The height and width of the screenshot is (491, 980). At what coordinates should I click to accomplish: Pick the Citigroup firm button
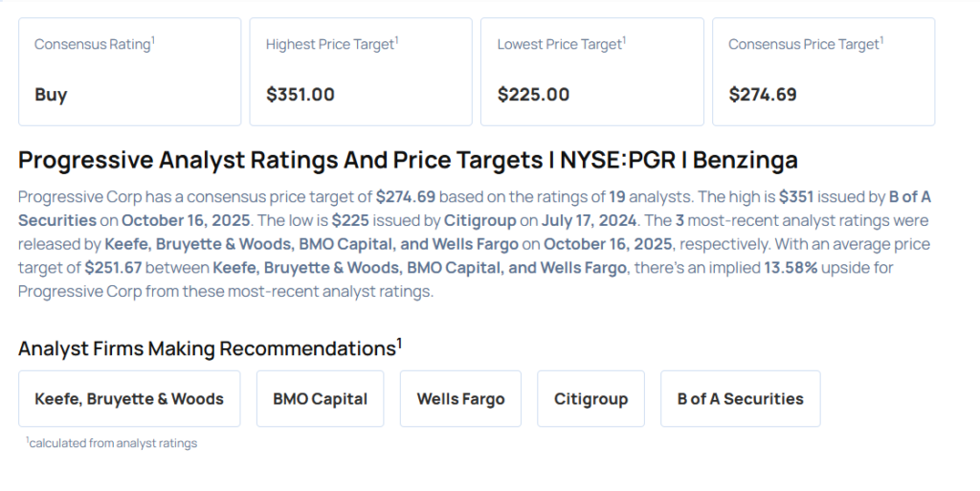coord(590,399)
